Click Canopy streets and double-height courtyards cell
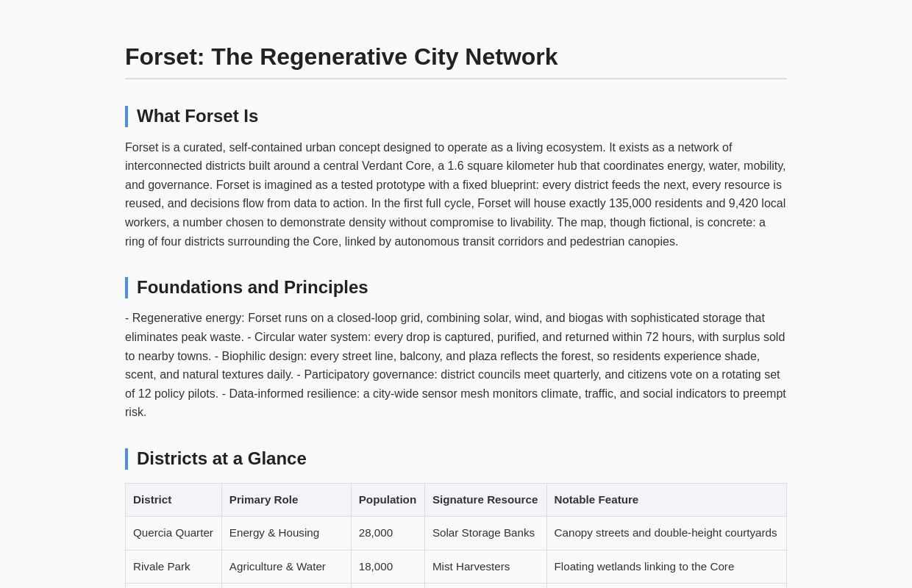Viewport: 912px width, 588px height. (665, 533)
